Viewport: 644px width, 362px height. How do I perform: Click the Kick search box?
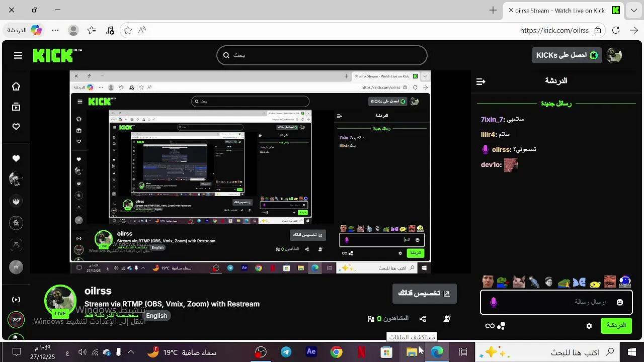[322, 55]
